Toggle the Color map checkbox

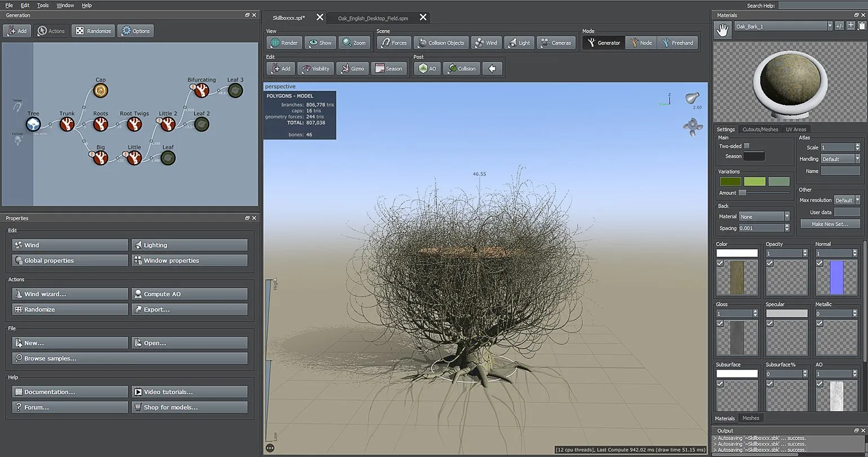[x=720, y=263]
